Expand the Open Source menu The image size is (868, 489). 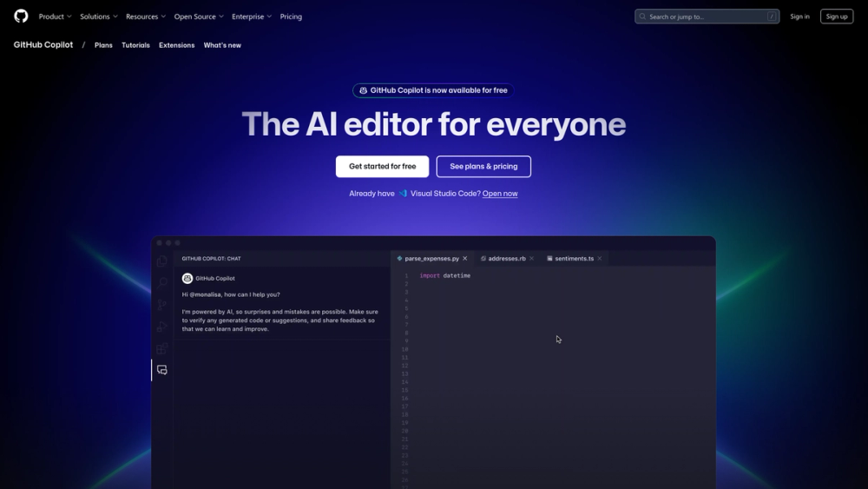pyautogui.click(x=199, y=17)
